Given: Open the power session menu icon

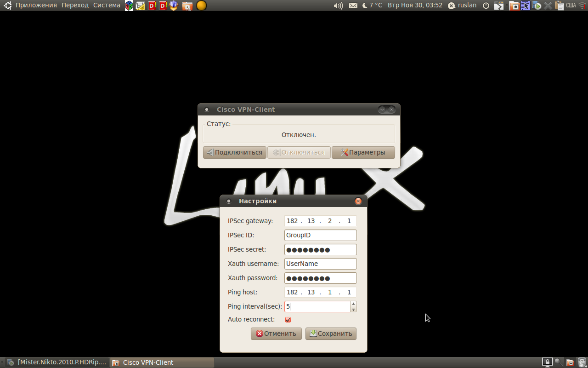Looking at the screenshot, I should [486, 6].
